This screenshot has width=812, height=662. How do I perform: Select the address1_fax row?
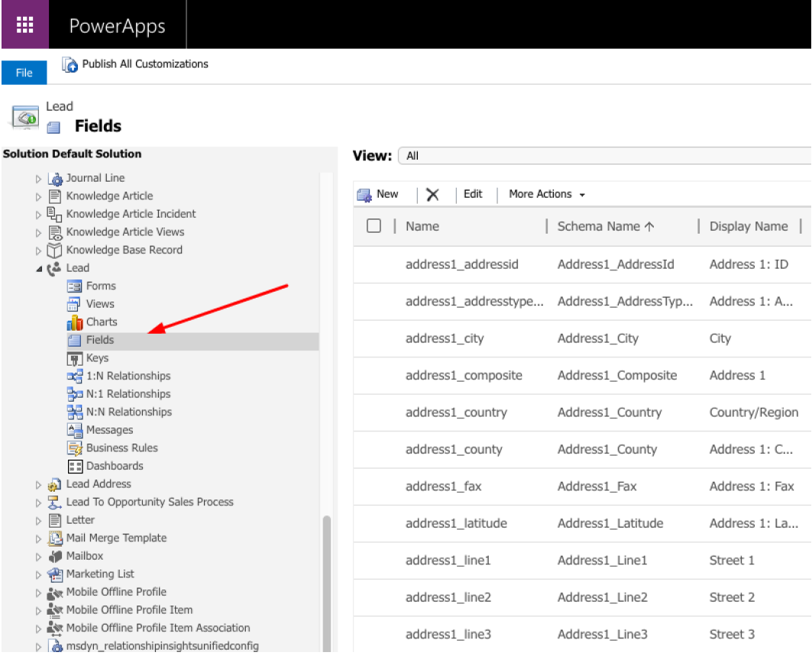[582, 486]
